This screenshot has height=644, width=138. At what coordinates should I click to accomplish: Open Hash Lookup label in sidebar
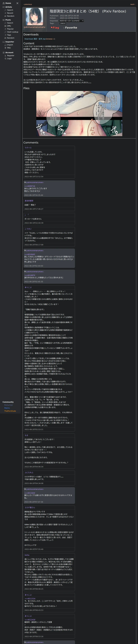point(13,32)
